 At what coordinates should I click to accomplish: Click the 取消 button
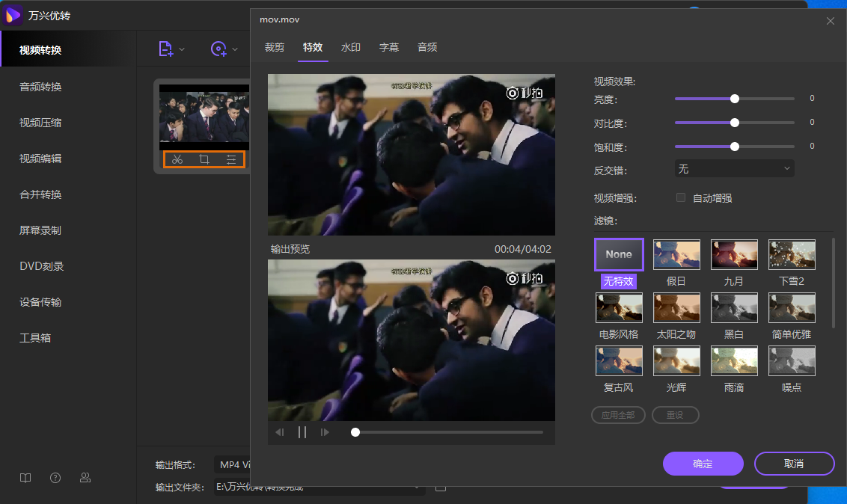pyautogui.click(x=794, y=464)
